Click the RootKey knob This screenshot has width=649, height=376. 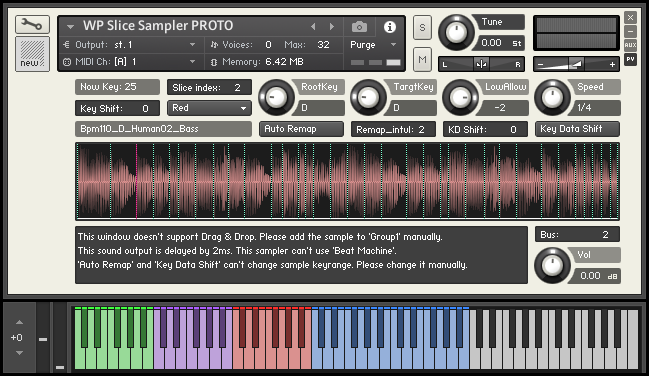point(276,98)
